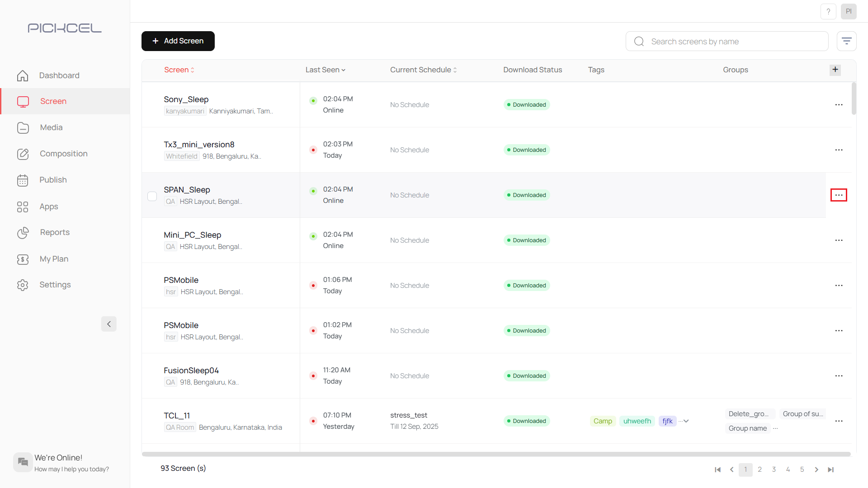Open the filter options icon
The image size is (868, 488).
pos(846,41)
